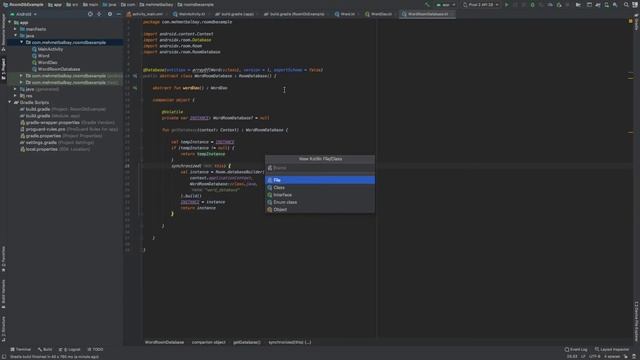Expand the res folder
Viewport: 640px width, 360px height.
pos(16,96)
